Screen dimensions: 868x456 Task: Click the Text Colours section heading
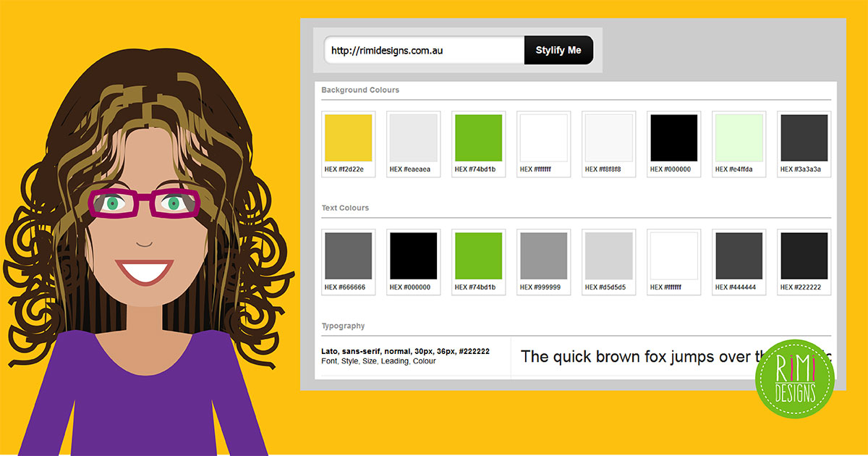(345, 208)
